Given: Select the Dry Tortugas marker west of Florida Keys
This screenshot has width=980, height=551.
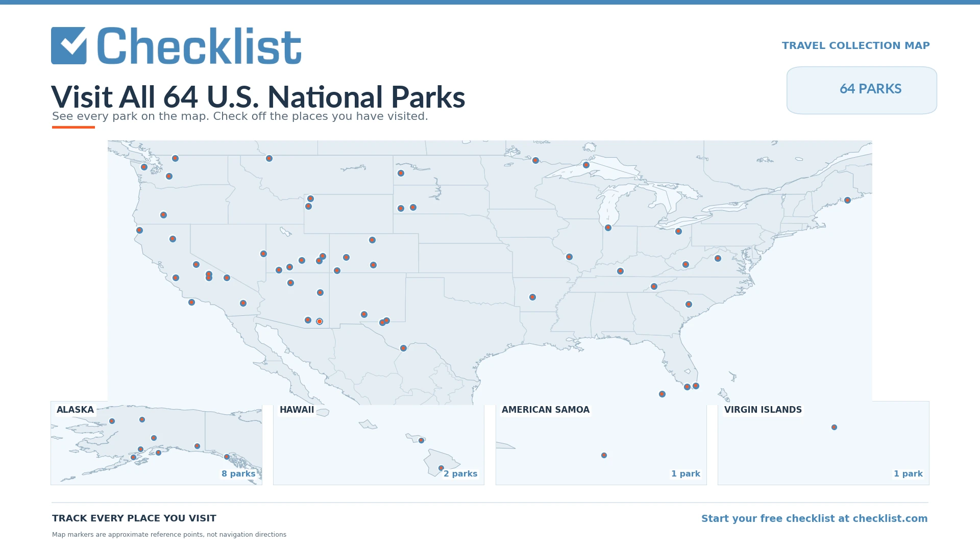Looking at the screenshot, I should (662, 394).
